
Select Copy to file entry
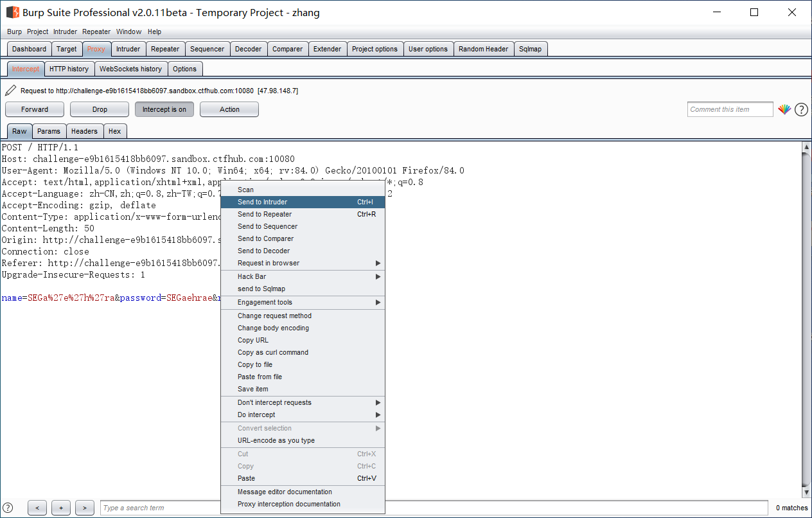pyautogui.click(x=303, y=364)
